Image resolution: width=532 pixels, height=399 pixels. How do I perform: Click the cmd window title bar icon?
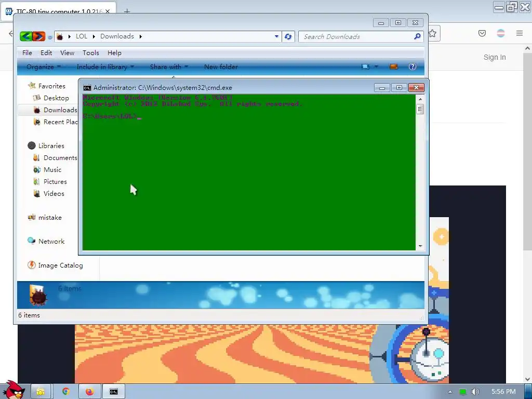click(x=87, y=88)
